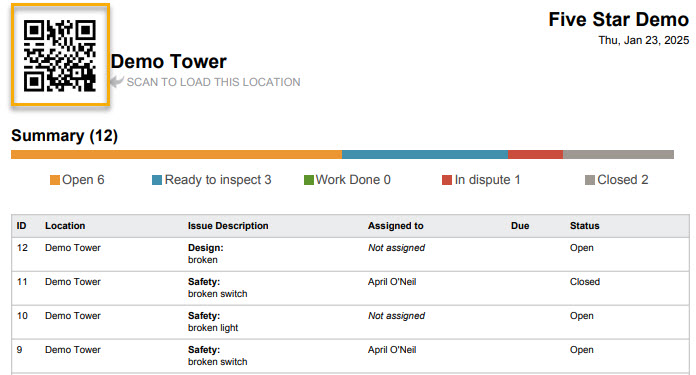The height and width of the screenshot is (375, 696).
Task: Click the gray Closed legend square
Action: click(589, 180)
